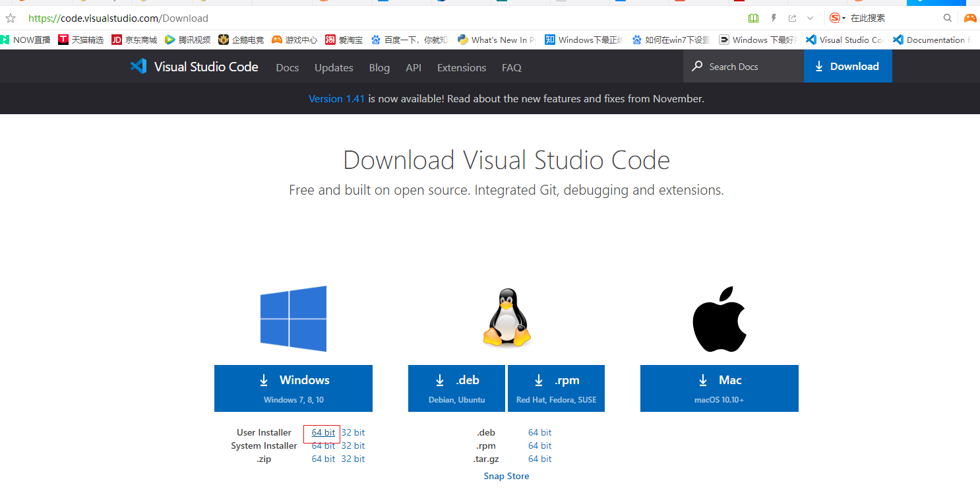Click the share icon in address bar
Image resolution: width=980 pixels, height=495 pixels.
click(x=792, y=18)
